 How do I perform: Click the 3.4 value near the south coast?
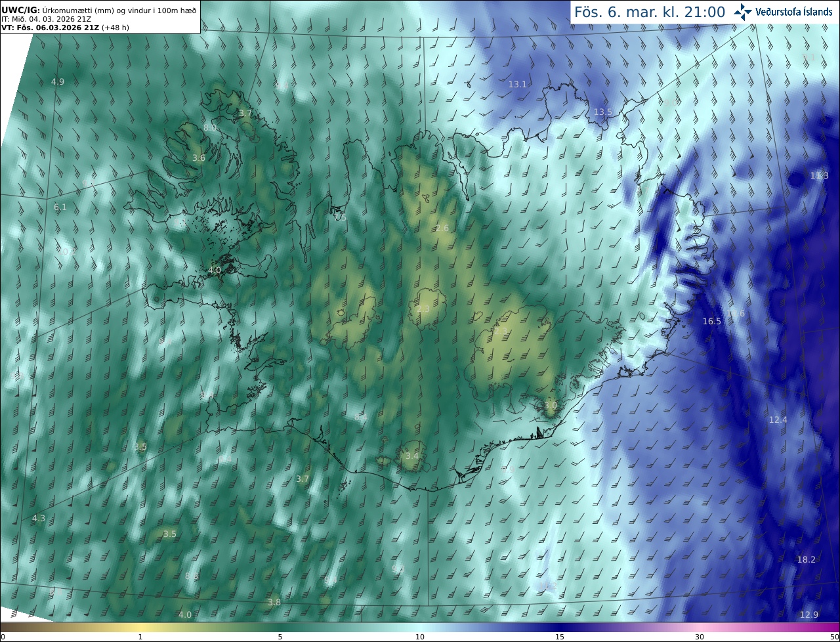pyautogui.click(x=411, y=456)
